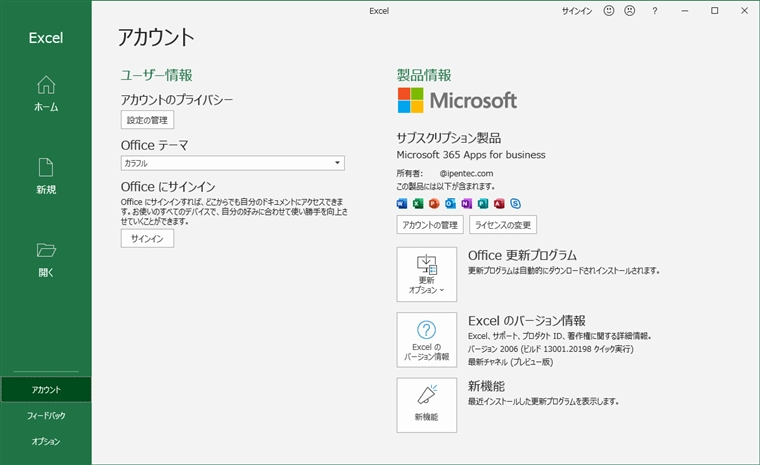The image size is (760, 465).
Task: Click 最新チャネル (プレビュー版) text
Action: click(x=510, y=362)
